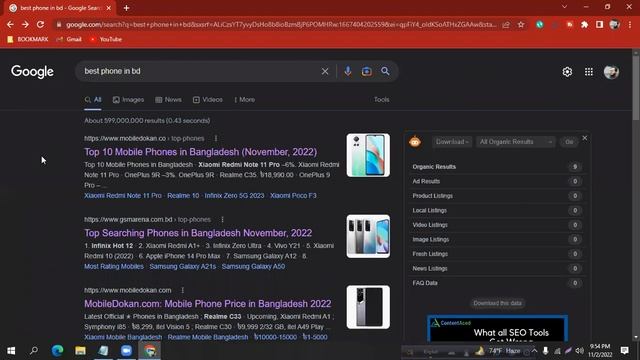Open Chrome's three-dot menu

630,24
